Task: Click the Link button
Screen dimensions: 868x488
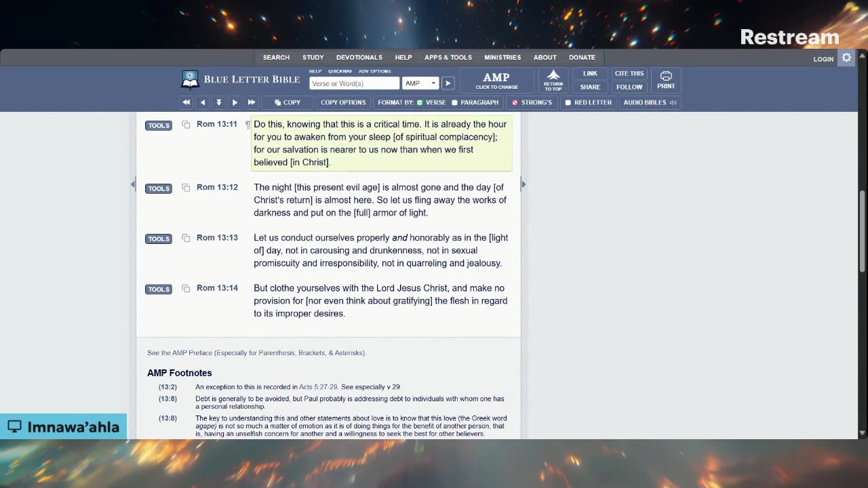Action: coord(590,74)
